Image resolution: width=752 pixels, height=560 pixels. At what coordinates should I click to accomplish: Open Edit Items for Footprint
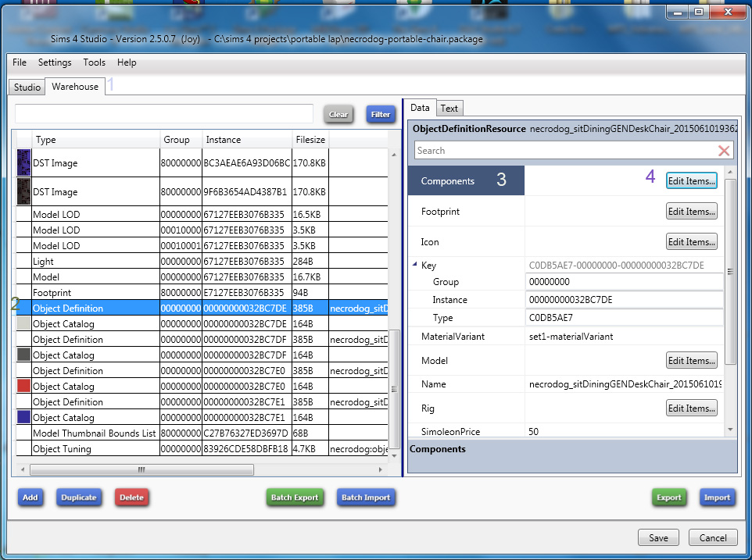(691, 211)
